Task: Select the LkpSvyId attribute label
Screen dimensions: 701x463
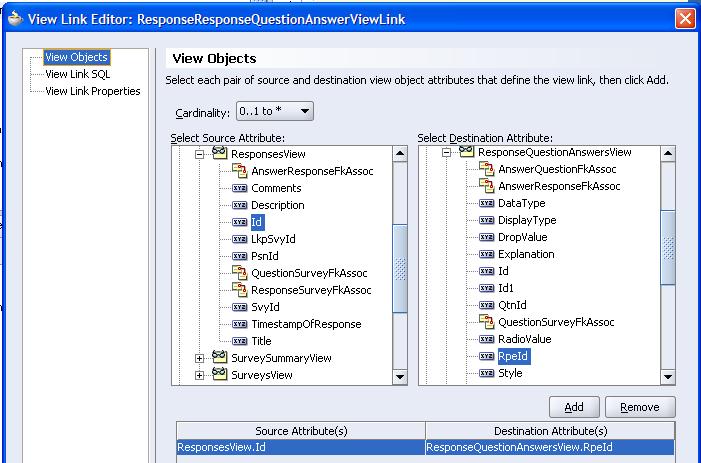Action: pyautogui.click(x=273, y=239)
